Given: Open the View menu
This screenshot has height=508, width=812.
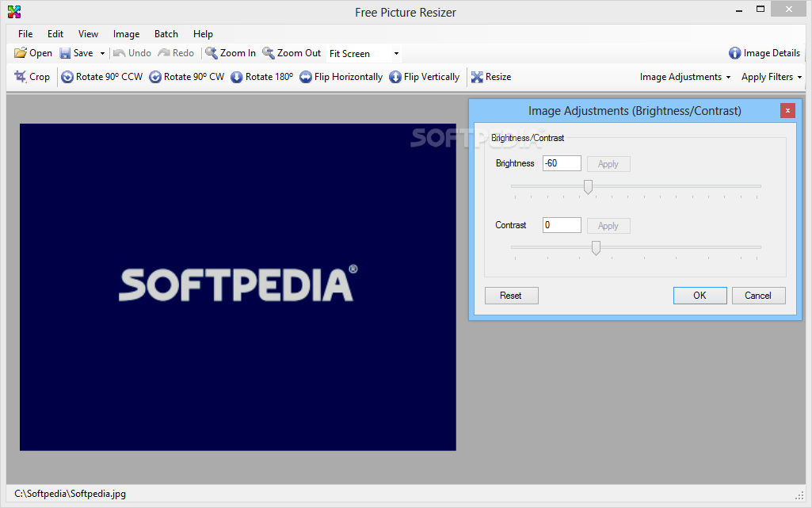Looking at the screenshot, I should (x=88, y=33).
